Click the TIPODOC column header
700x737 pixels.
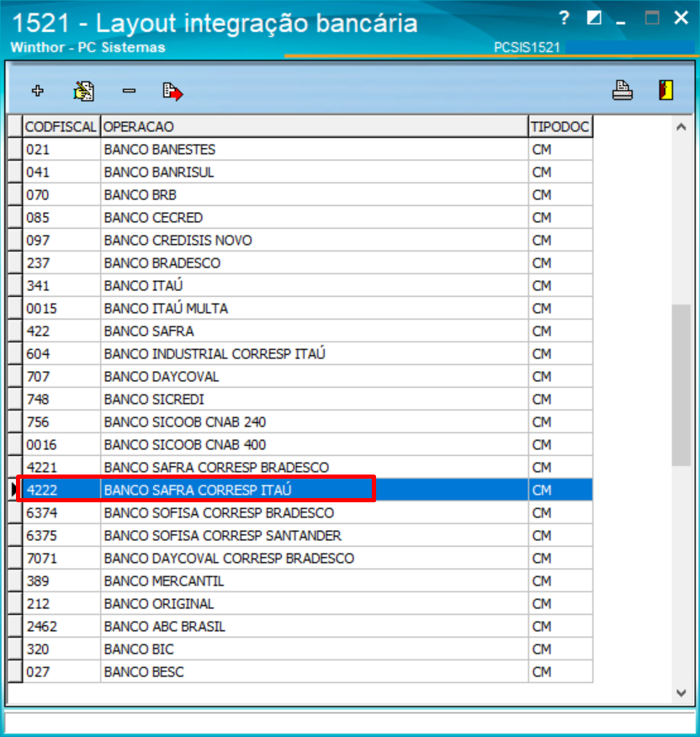click(x=560, y=126)
